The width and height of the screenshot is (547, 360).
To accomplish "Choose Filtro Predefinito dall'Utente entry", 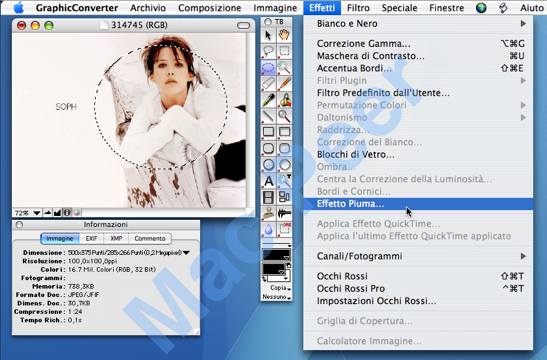I will [x=418, y=93].
